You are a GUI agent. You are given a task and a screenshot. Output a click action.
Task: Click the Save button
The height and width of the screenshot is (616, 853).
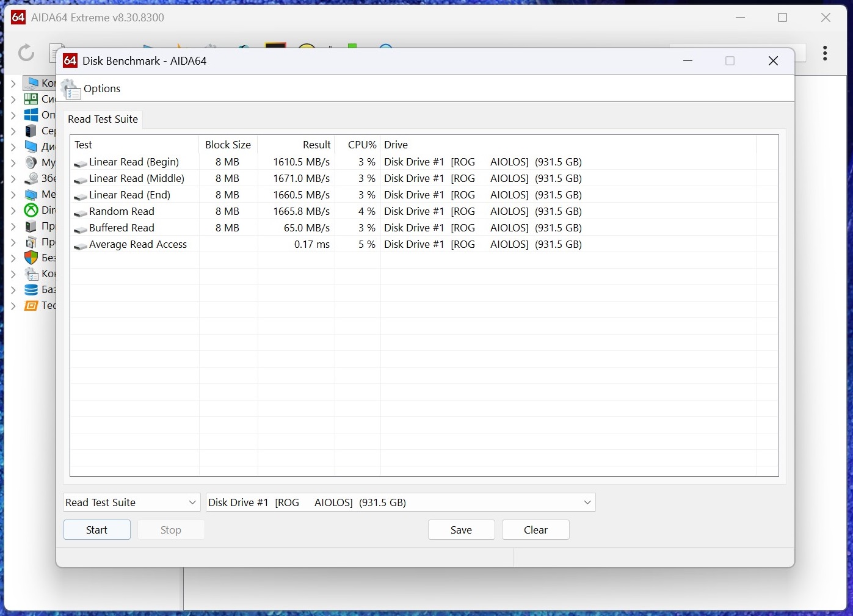pyautogui.click(x=462, y=530)
